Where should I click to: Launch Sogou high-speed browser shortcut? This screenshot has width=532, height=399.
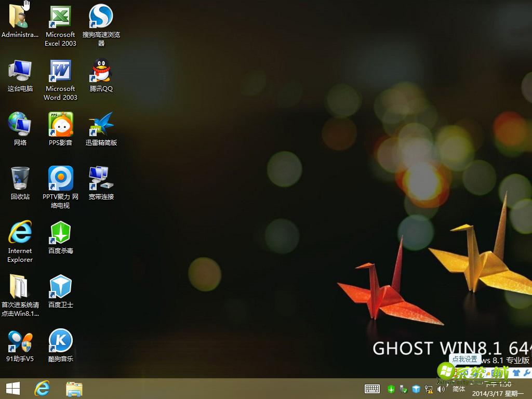(101, 18)
